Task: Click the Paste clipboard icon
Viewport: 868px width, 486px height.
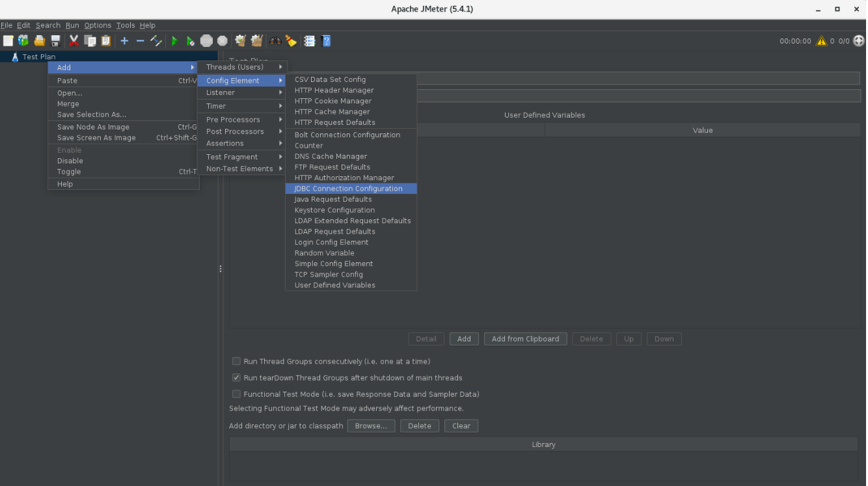Action: point(105,41)
